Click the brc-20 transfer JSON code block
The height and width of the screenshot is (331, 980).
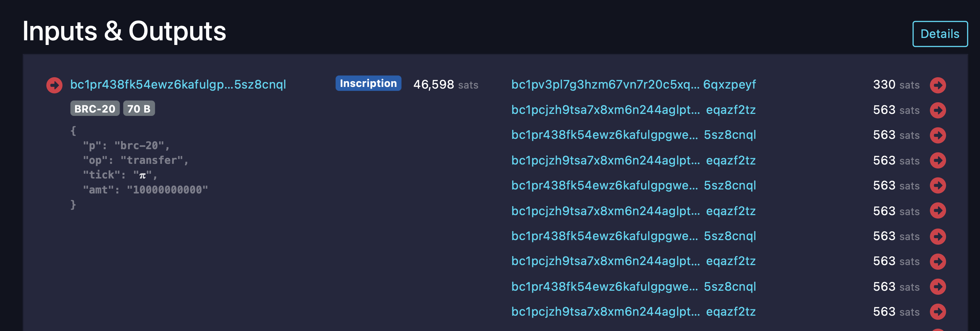tap(139, 167)
